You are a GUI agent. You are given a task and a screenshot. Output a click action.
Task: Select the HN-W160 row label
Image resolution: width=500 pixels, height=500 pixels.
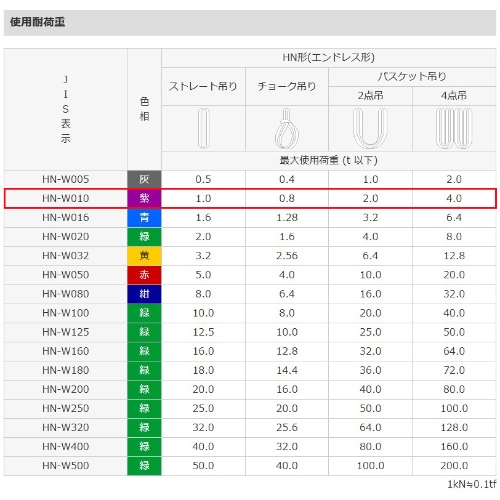(x=66, y=351)
